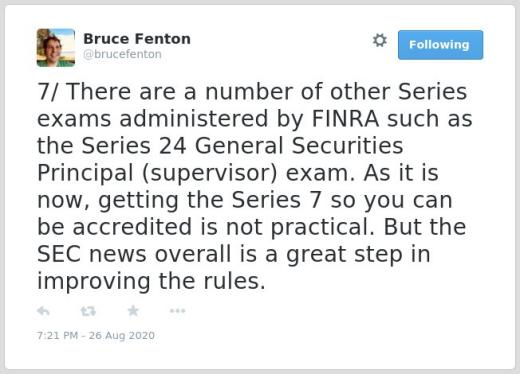
Task: Click the "Series 24" text in the tweet
Action: [x=134, y=146]
